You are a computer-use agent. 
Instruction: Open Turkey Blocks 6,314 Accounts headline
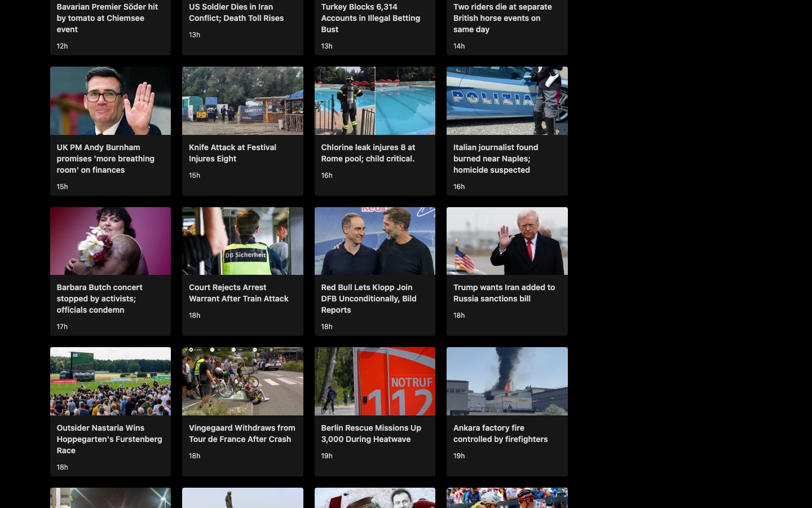[370, 18]
